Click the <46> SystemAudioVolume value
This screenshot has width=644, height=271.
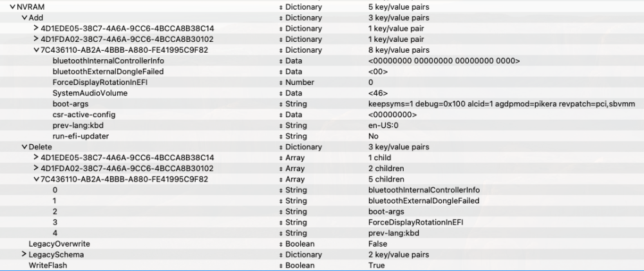378,93
